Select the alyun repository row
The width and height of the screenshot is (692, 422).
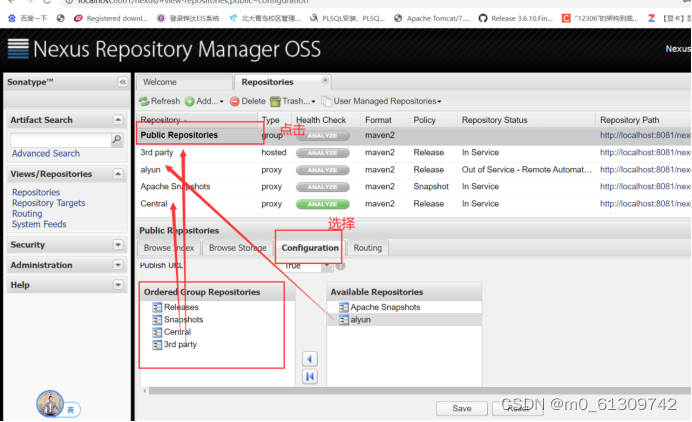point(413,170)
